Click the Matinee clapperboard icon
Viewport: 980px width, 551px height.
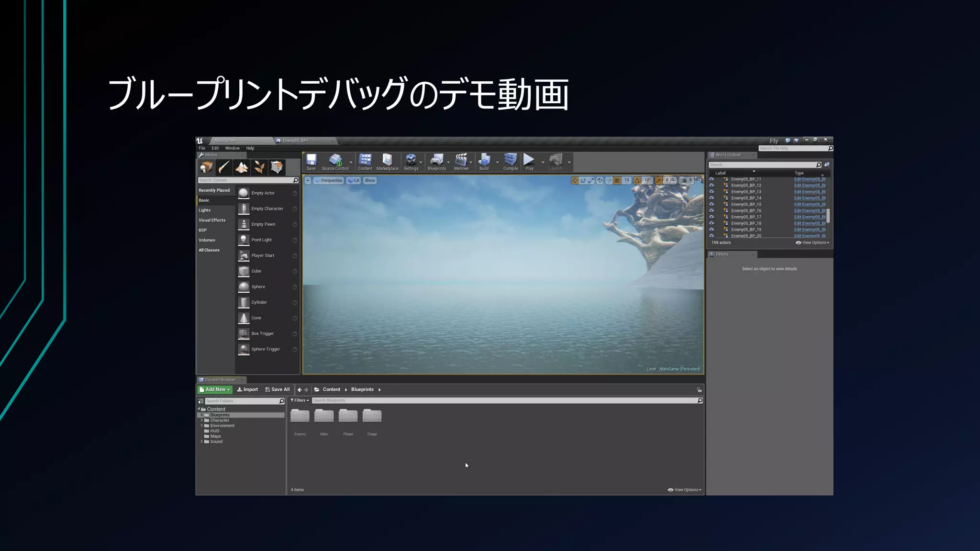click(x=461, y=162)
